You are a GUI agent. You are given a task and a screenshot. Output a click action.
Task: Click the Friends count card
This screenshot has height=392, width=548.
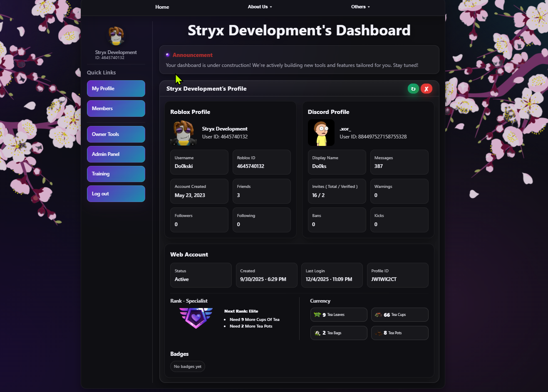click(262, 191)
